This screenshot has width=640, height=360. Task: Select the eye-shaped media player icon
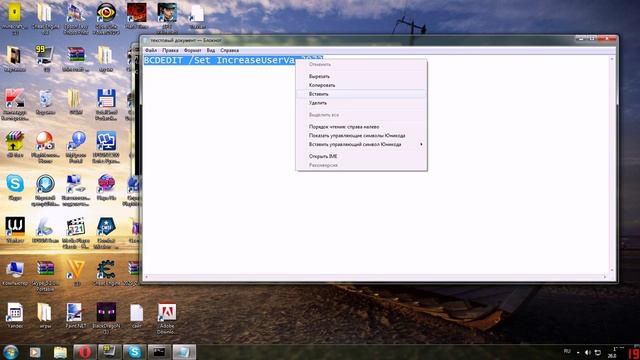106,18
